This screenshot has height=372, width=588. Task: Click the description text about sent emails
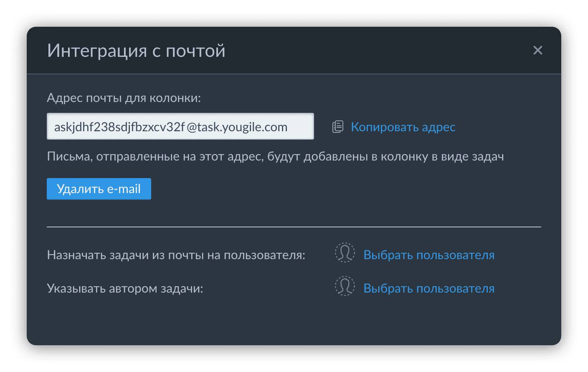275,156
